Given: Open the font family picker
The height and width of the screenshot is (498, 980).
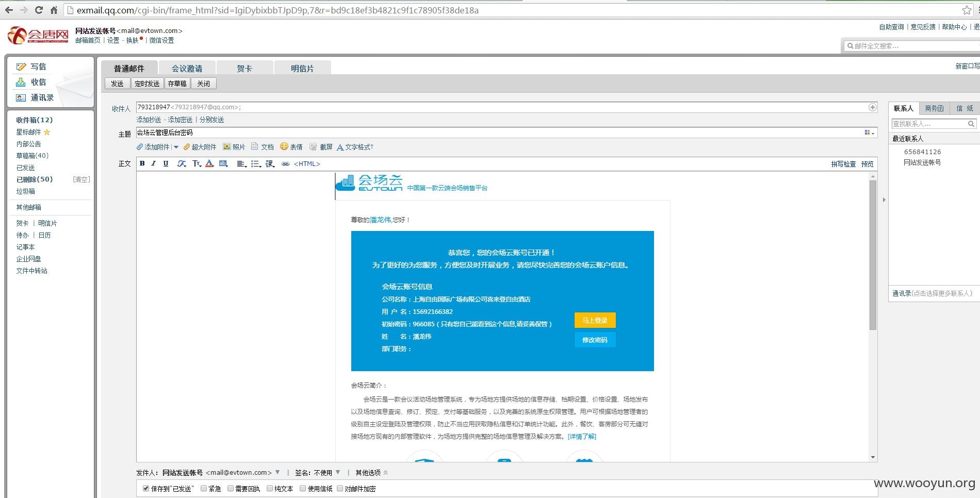Looking at the screenshot, I should (182, 163).
